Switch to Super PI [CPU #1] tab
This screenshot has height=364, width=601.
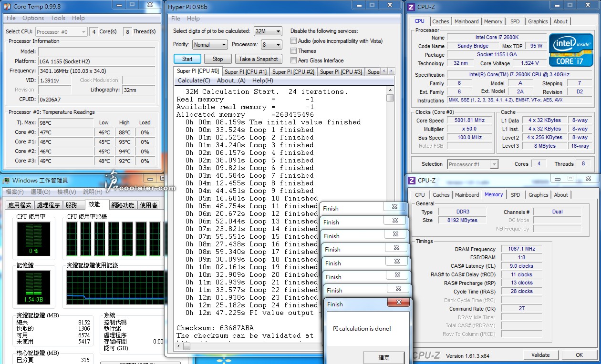(246, 72)
